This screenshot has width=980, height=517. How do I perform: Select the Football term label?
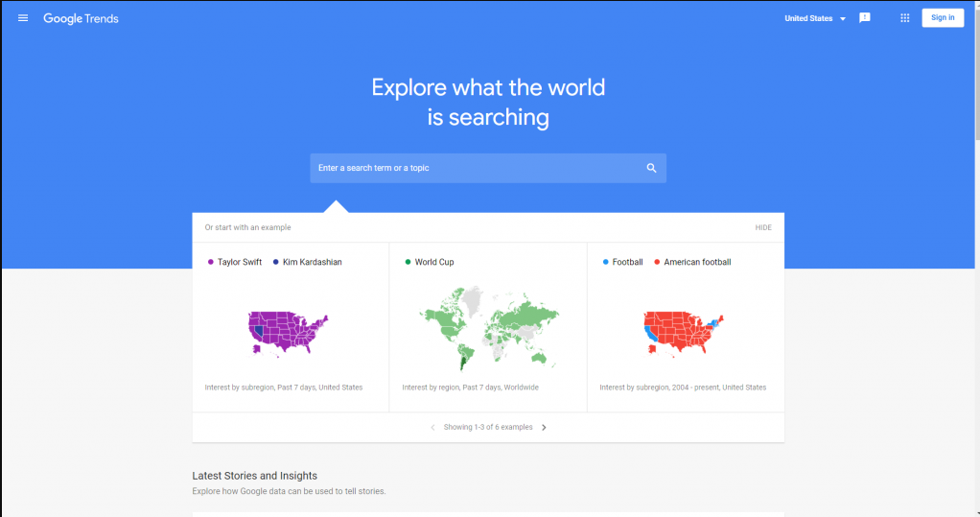[627, 262]
